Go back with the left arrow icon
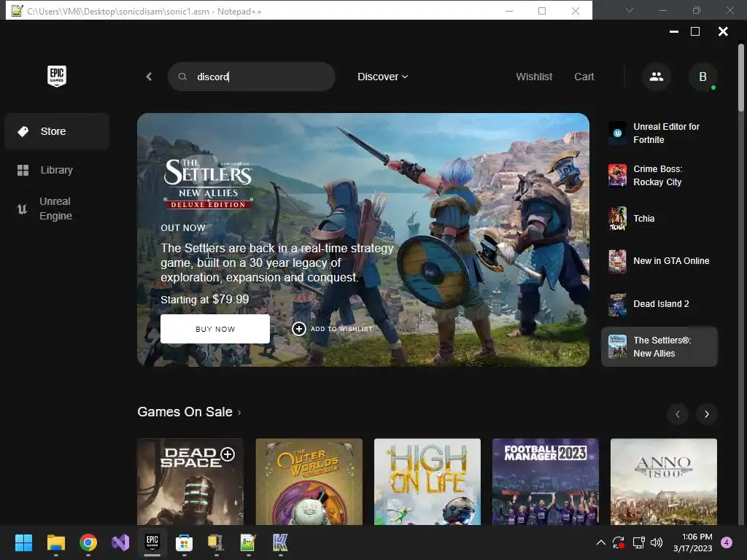 click(149, 77)
